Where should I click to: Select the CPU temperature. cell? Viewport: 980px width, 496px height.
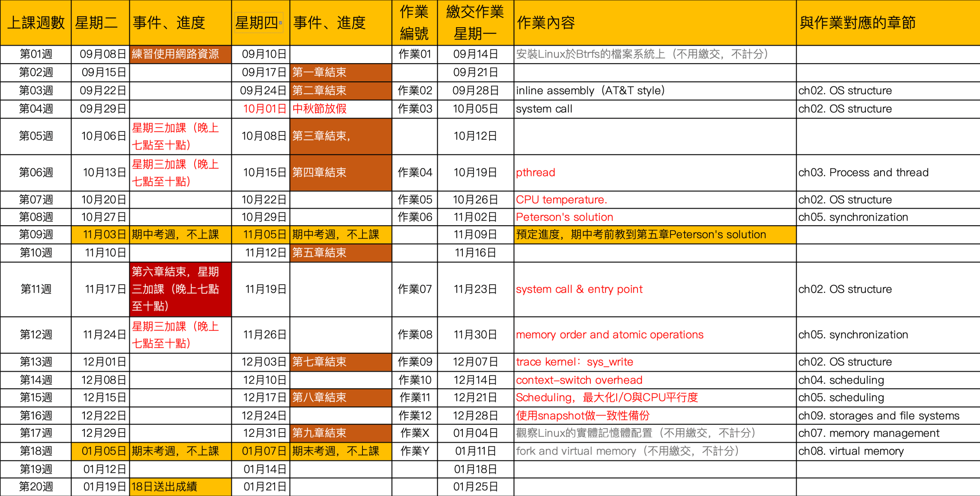[x=561, y=200]
